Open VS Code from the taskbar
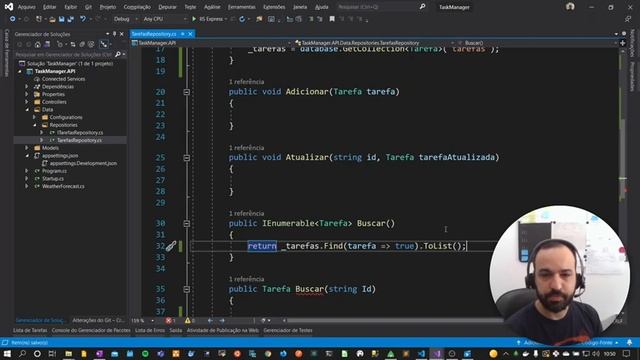640x360 pixels. [x=421, y=353]
